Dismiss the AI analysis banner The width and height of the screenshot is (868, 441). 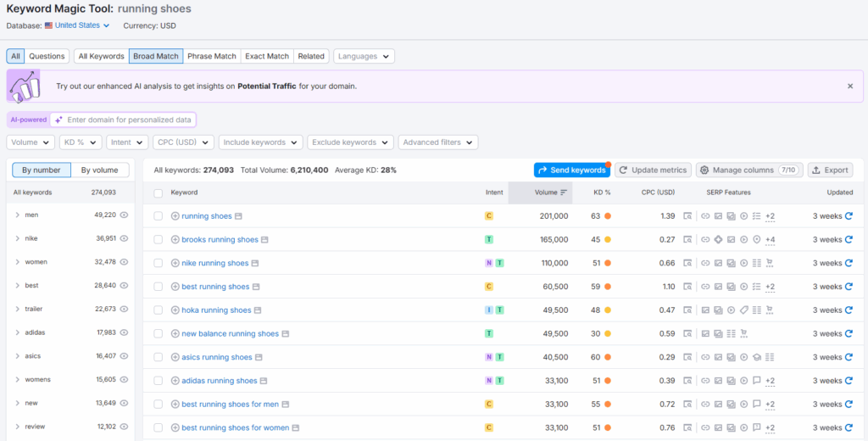(850, 86)
